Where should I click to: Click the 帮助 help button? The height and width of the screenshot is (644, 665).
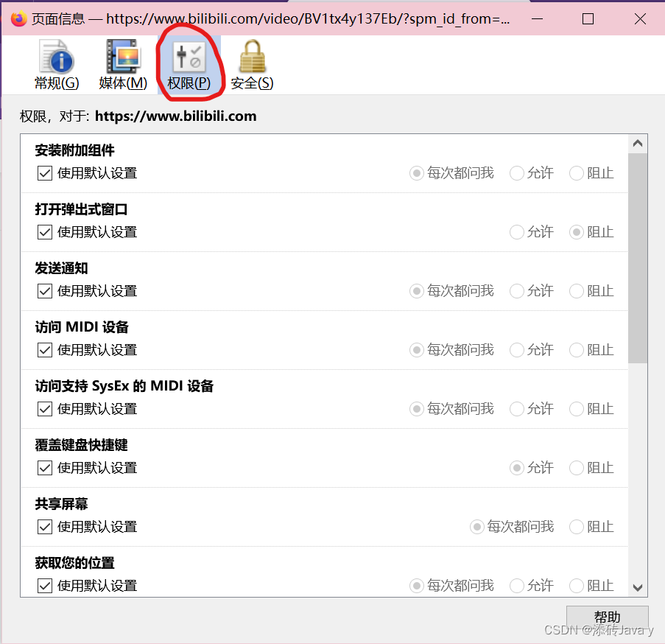[x=608, y=617]
